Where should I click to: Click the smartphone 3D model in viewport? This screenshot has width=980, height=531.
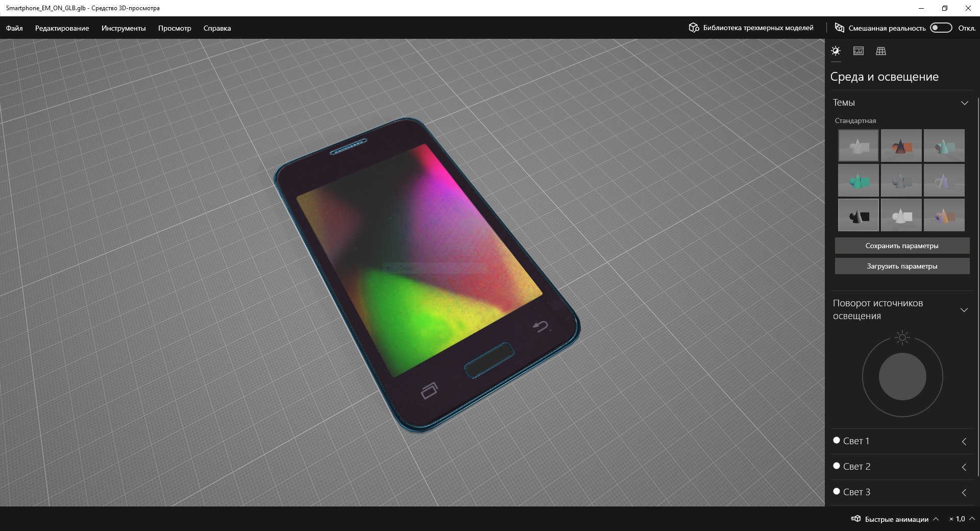426,276
